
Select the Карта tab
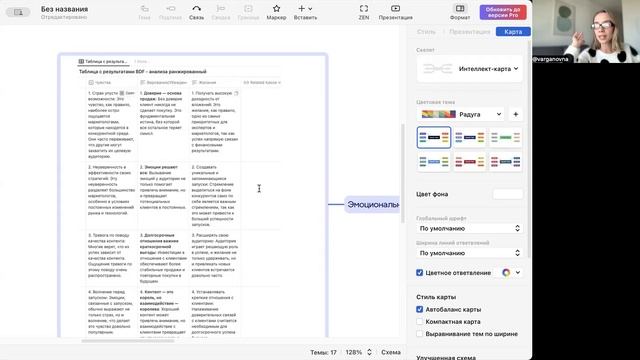[x=513, y=31]
